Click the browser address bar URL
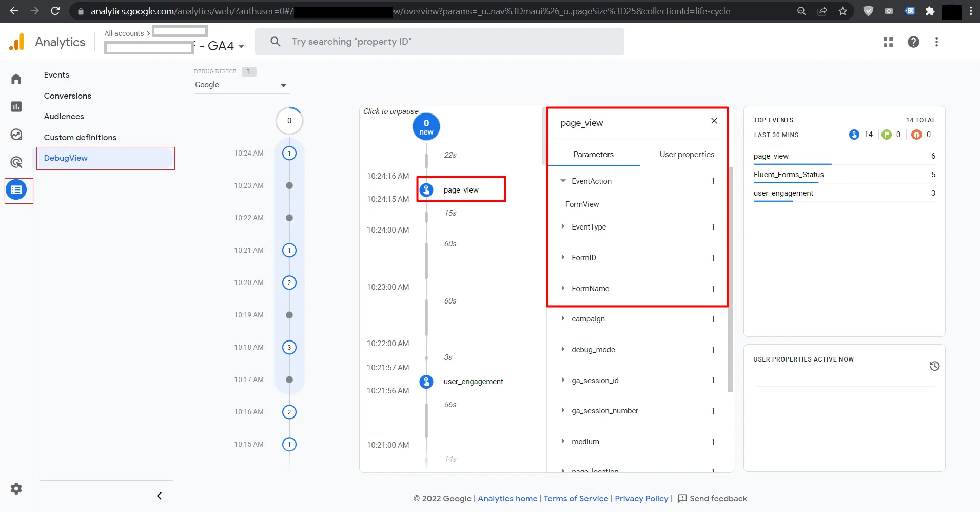Viewport: 980px width, 512px height. click(x=410, y=11)
